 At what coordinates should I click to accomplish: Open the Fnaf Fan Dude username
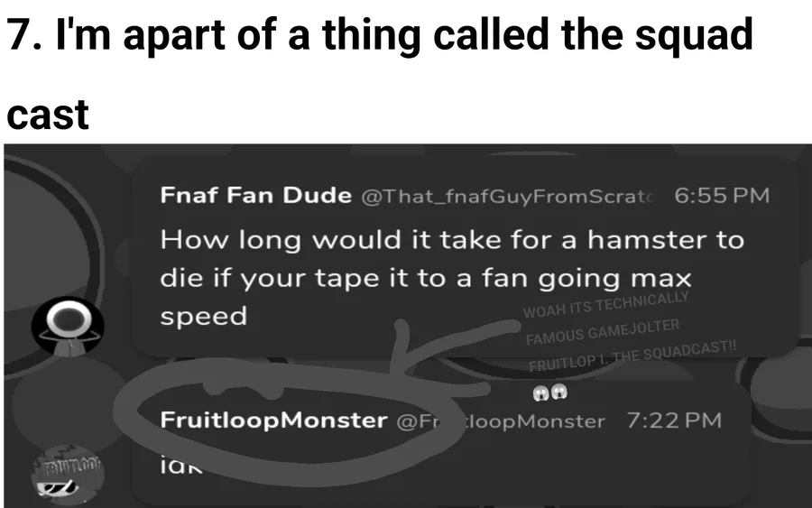point(255,196)
